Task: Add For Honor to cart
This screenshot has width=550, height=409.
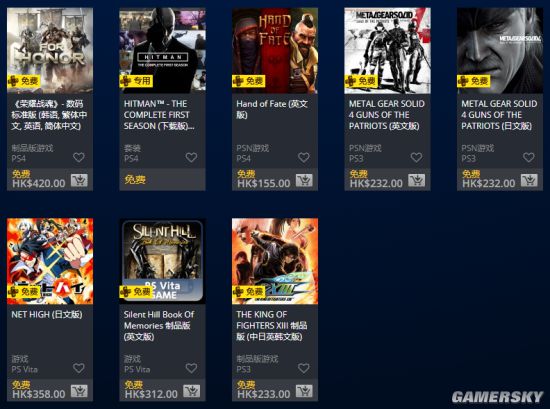Action: coord(79,180)
